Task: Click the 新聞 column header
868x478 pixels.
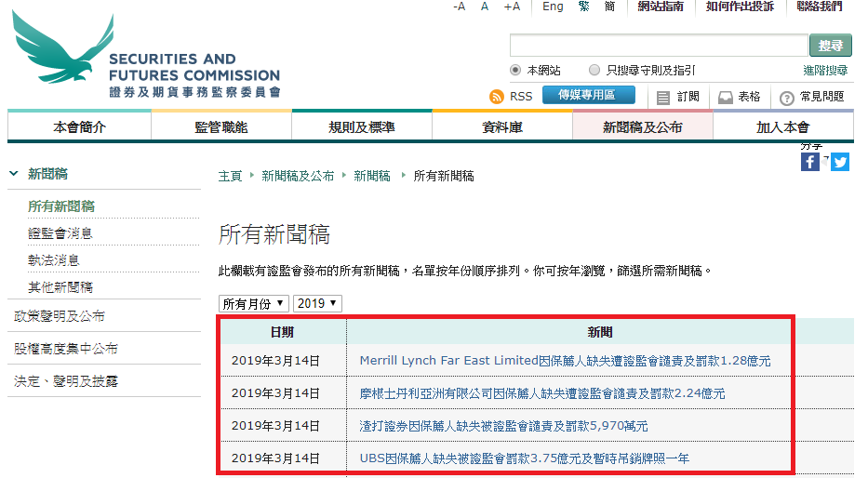Action: coord(600,332)
